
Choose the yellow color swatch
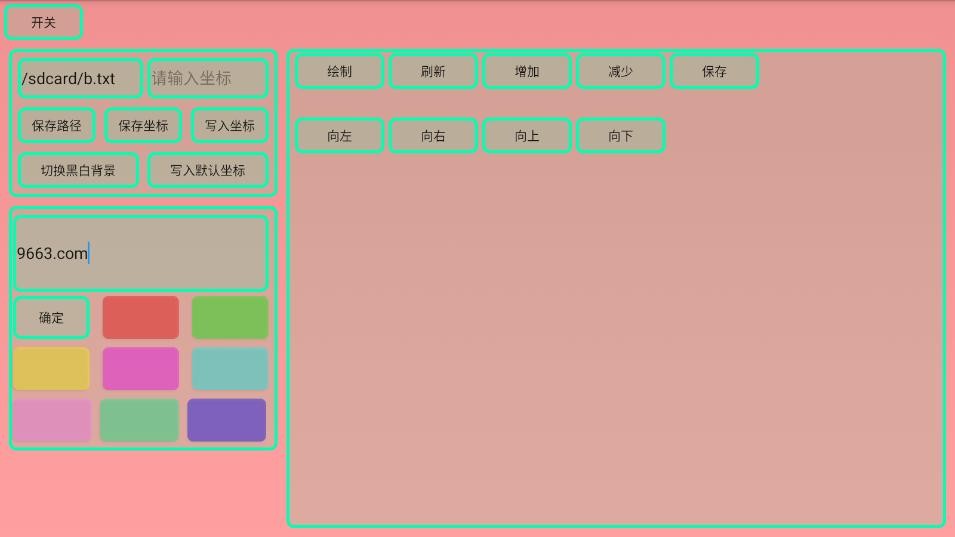click(51, 369)
